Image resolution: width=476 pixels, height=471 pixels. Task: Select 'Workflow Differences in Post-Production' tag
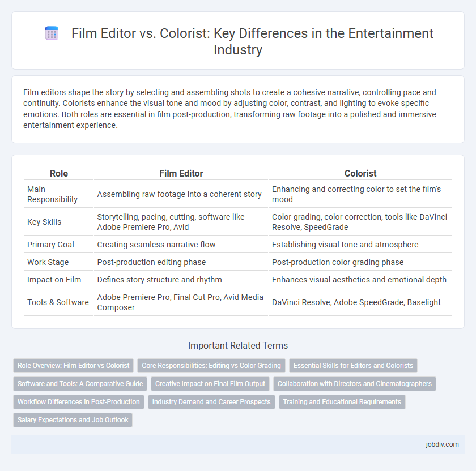point(79,402)
